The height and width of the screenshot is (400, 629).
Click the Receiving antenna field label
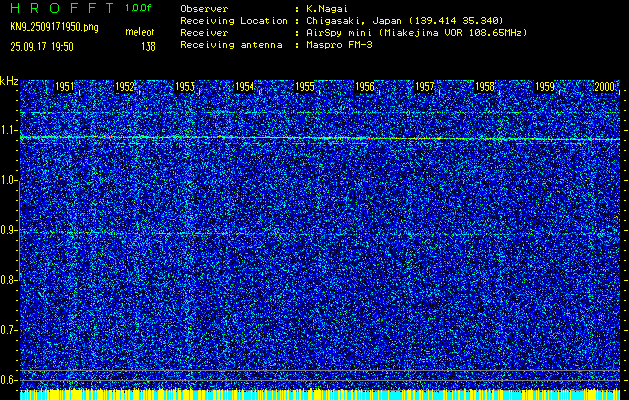point(231,45)
